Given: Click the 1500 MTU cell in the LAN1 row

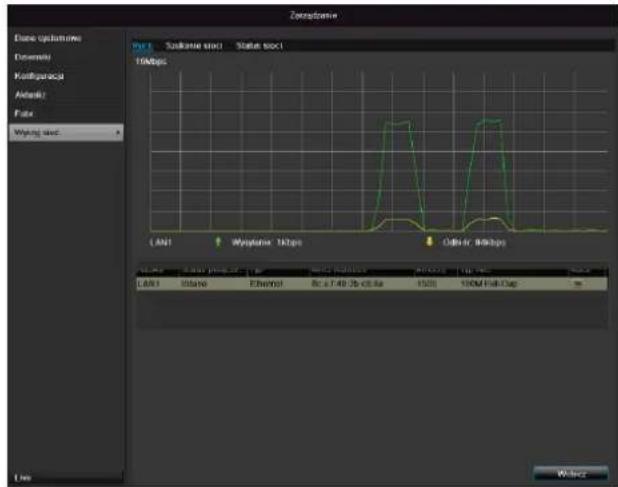Looking at the screenshot, I should [x=427, y=284].
